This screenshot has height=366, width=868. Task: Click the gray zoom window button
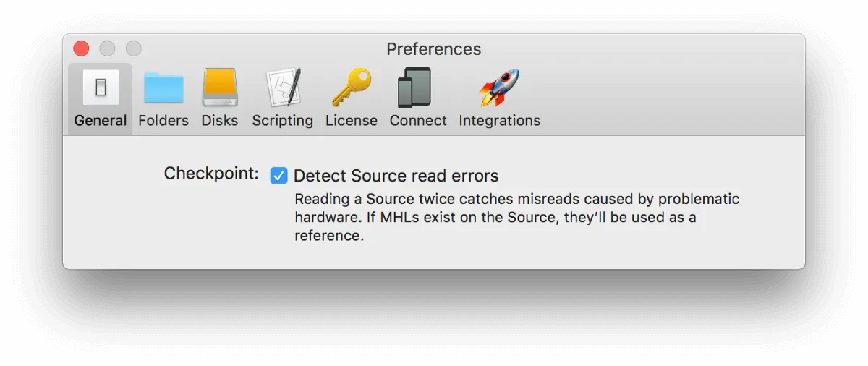134,48
